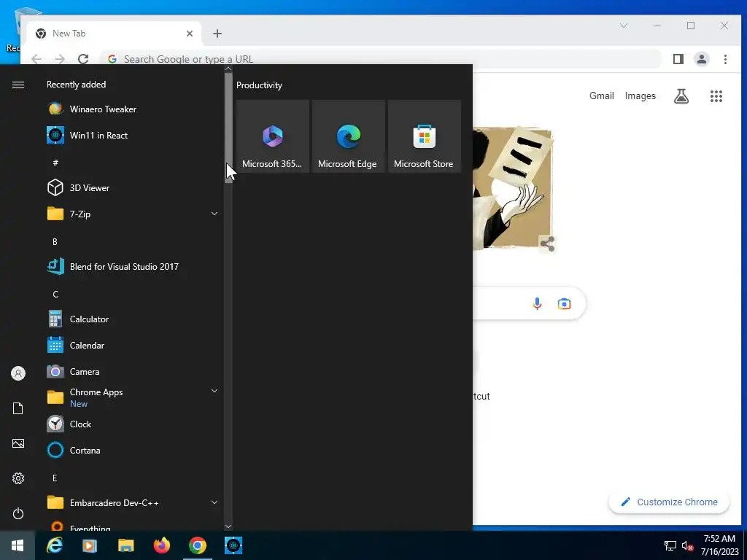Switch to Chrome on taskbar
747x560 pixels.
197,545
